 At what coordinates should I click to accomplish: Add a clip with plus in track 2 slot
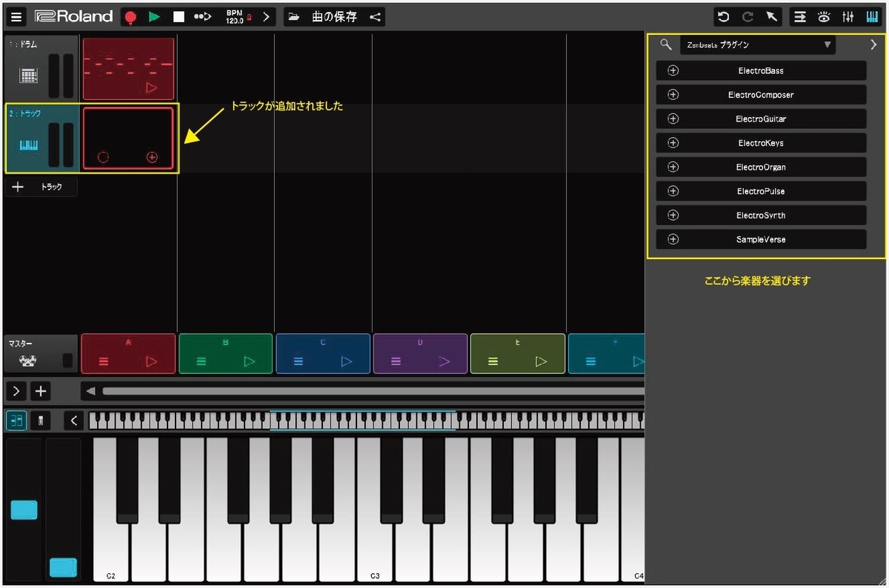pyautogui.click(x=152, y=157)
